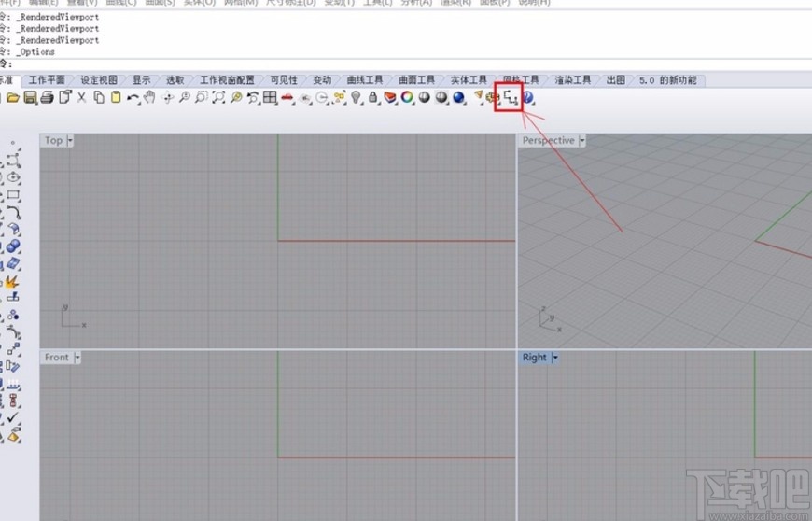The image size is (812, 521).
Task: Click the Front viewport title label
Action: click(x=56, y=358)
